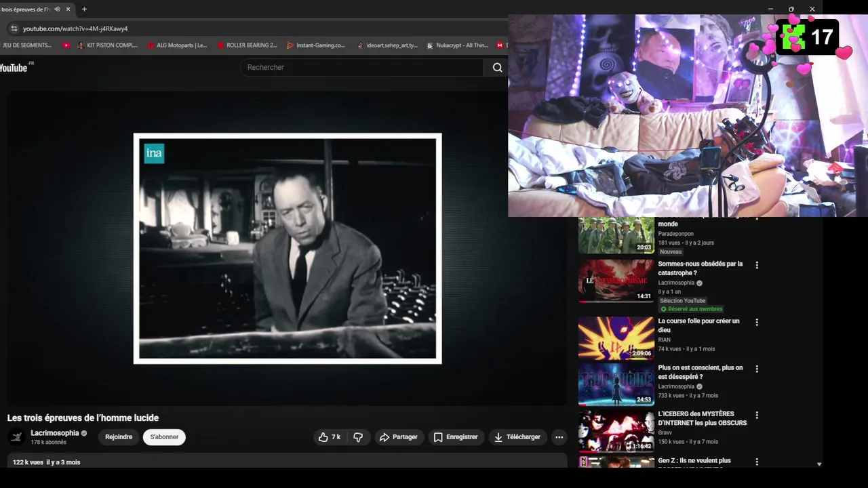This screenshot has height=488, width=868.
Task: Open a new tab with the plus icon
Action: 84,9
